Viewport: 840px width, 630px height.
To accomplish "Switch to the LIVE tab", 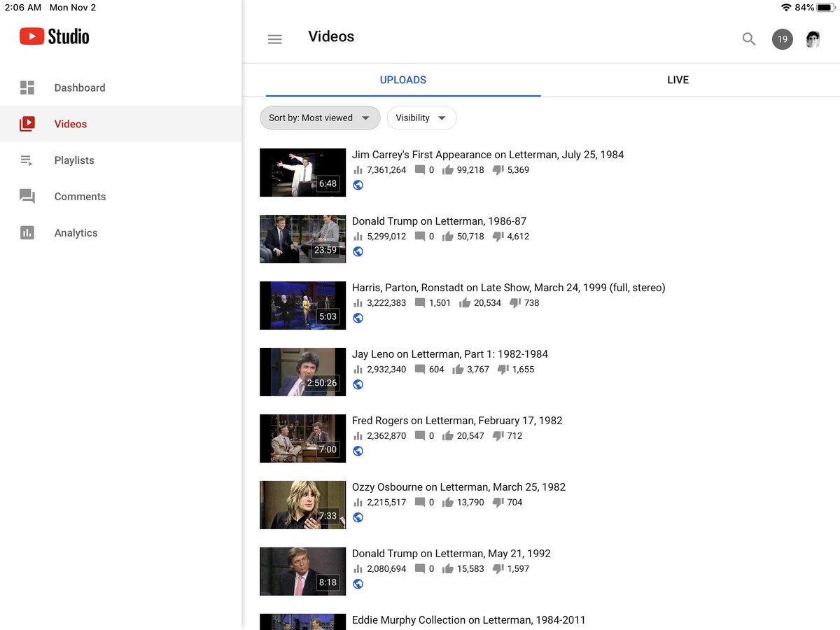I will 678,80.
